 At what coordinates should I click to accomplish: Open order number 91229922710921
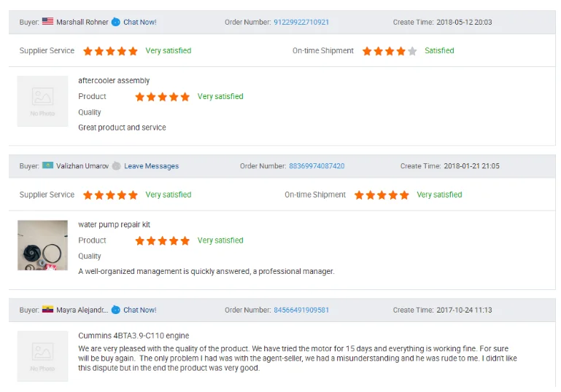(301, 22)
